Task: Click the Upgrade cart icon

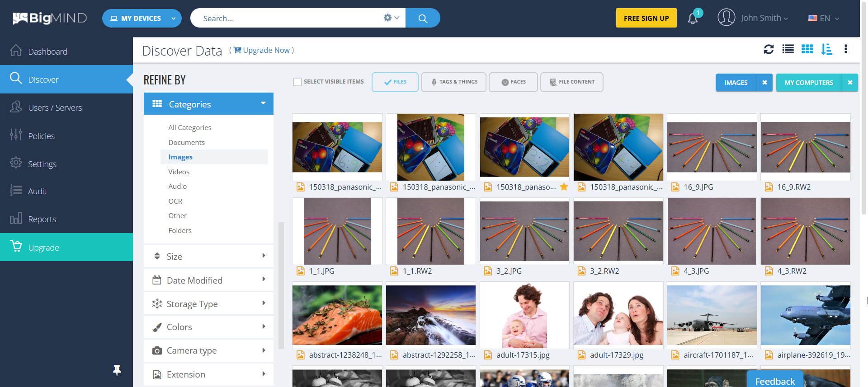Action: [x=16, y=246]
